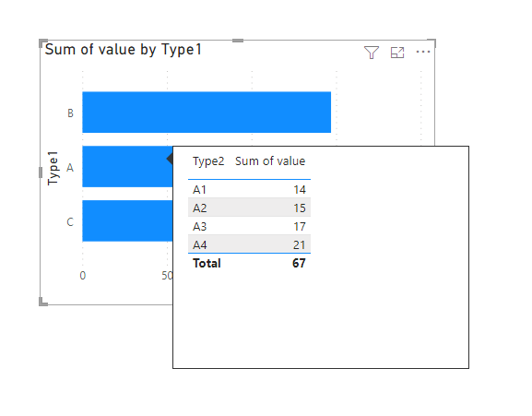Open the visual's filter icon
The height and width of the screenshot is (416, 532).
tap(372, 53)
